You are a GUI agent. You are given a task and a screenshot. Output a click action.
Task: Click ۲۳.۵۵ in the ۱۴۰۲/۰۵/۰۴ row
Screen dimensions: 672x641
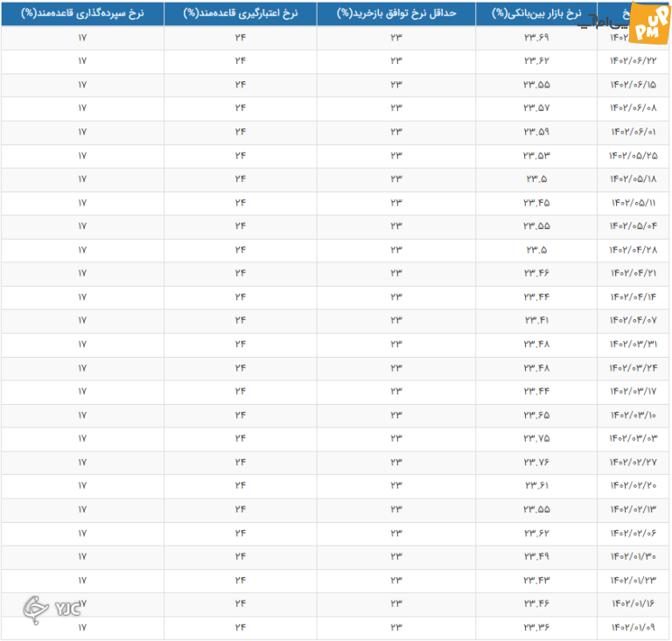tap(536, 226)
